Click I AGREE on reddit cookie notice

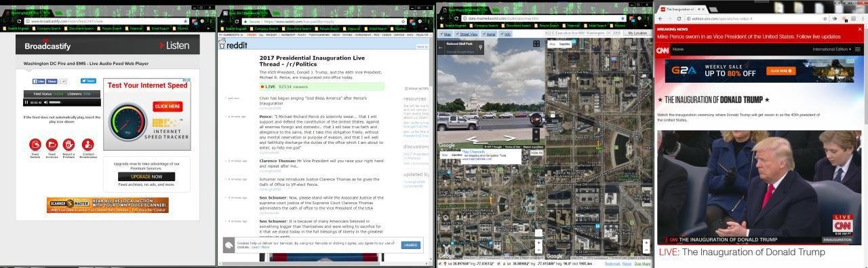click(x=411, y=245)
